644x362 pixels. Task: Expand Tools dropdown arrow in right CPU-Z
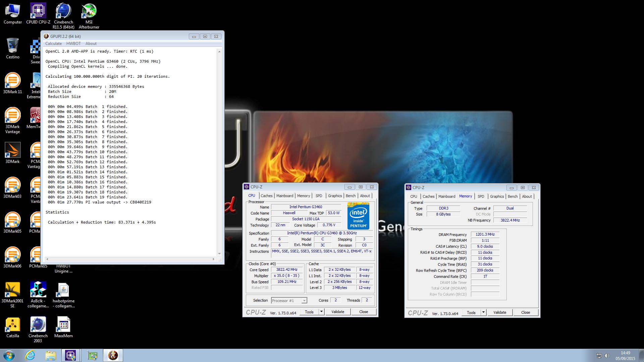point(483,312)
